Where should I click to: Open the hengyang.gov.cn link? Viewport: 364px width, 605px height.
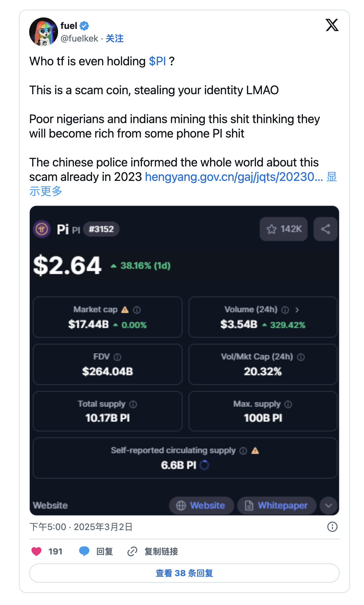(234, 177)
